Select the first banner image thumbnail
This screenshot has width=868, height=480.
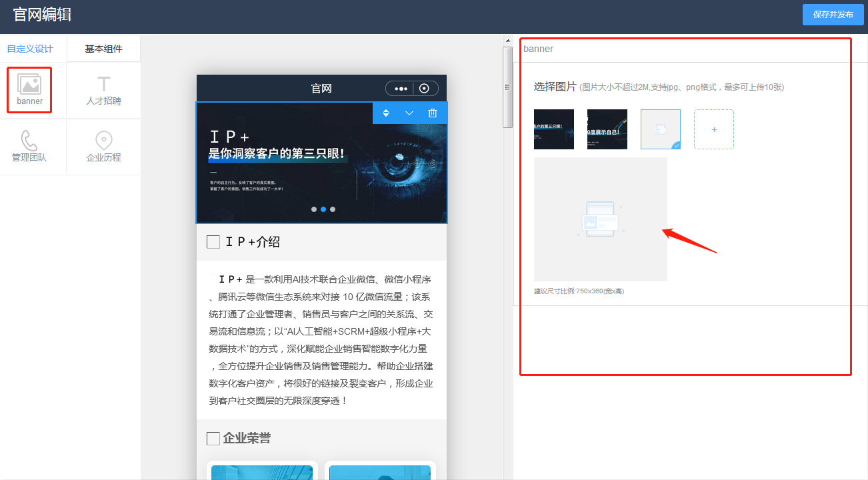(553, 129)
